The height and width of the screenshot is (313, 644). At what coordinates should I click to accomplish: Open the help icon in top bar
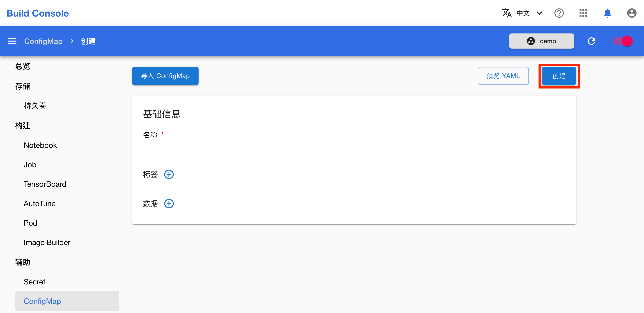click(559, 13)
